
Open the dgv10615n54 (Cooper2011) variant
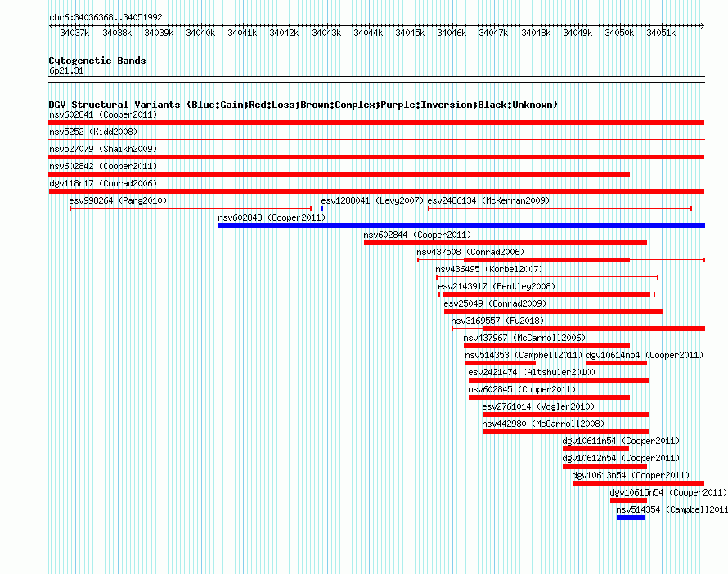668,492
